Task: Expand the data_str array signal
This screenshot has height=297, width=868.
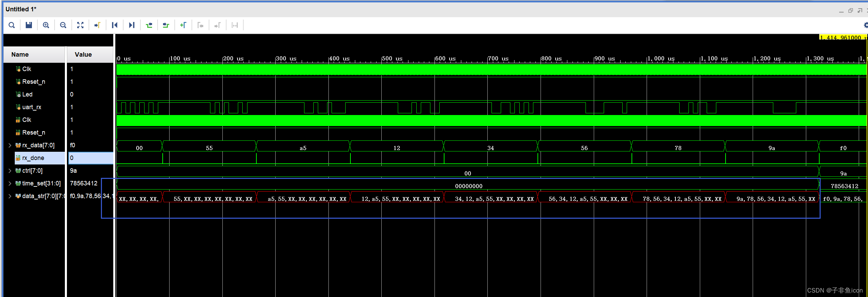Action: point(10,196)
